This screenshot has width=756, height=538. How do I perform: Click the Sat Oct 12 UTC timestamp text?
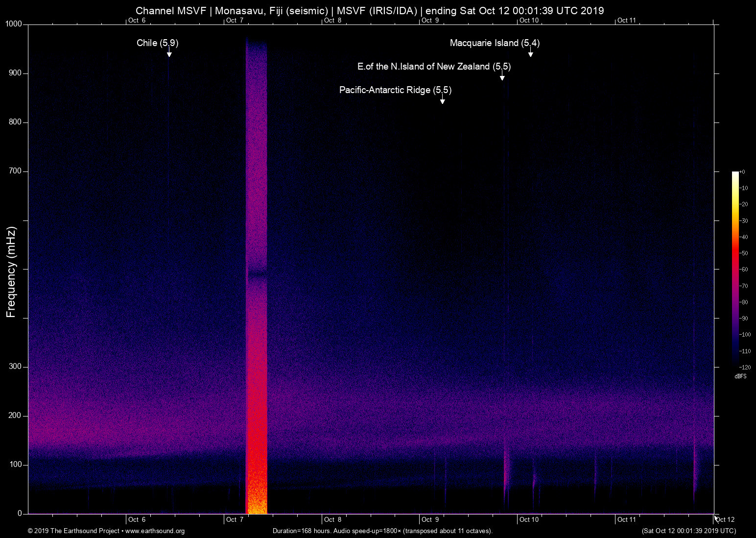689,531
